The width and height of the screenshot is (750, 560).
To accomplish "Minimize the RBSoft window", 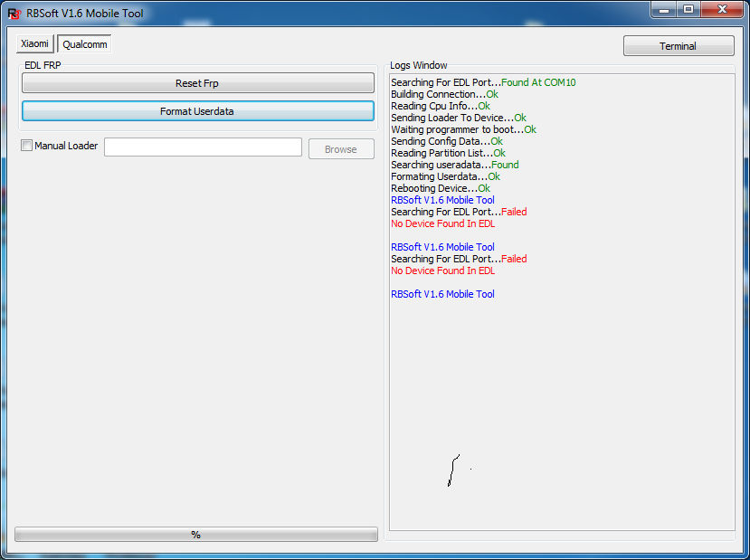I will [664, 10].
